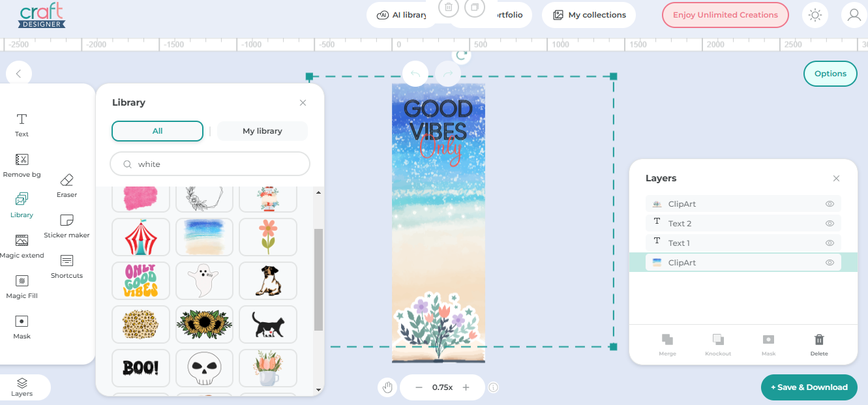Image resolution: width=868 pixels, height=405 pixels.
Task: Toggle light/dark theme sun icon
Action: point(815,15)
